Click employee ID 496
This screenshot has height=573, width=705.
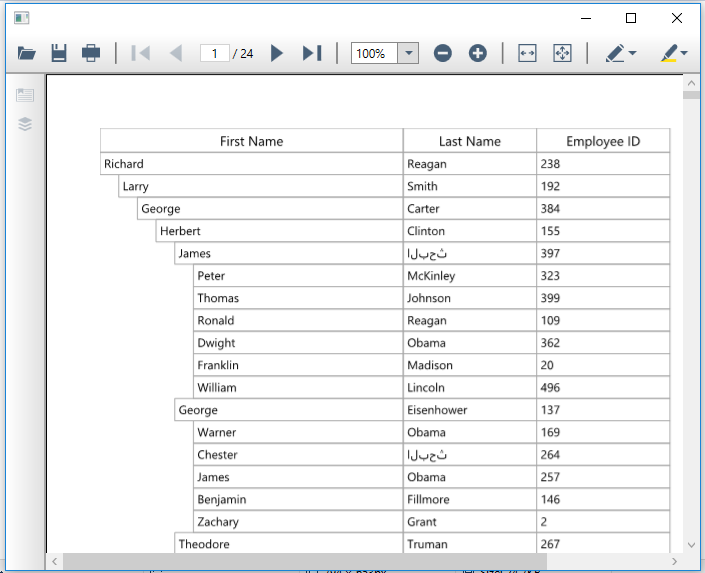tap(603, 388)
